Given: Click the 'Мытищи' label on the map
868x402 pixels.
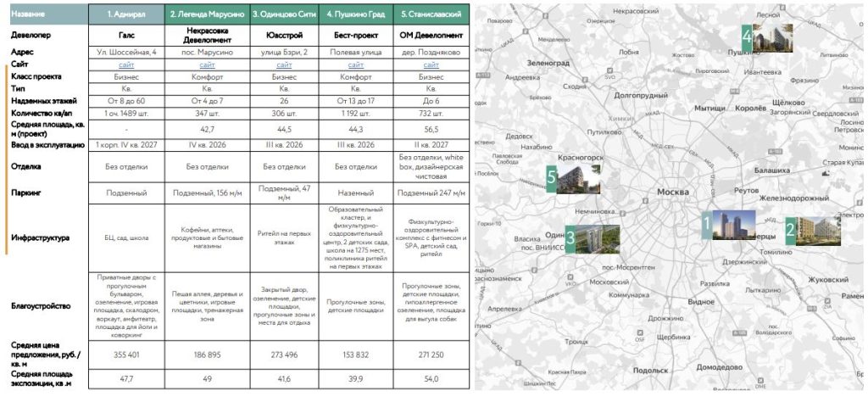Looking at the screenshot, I should point(709,109).
